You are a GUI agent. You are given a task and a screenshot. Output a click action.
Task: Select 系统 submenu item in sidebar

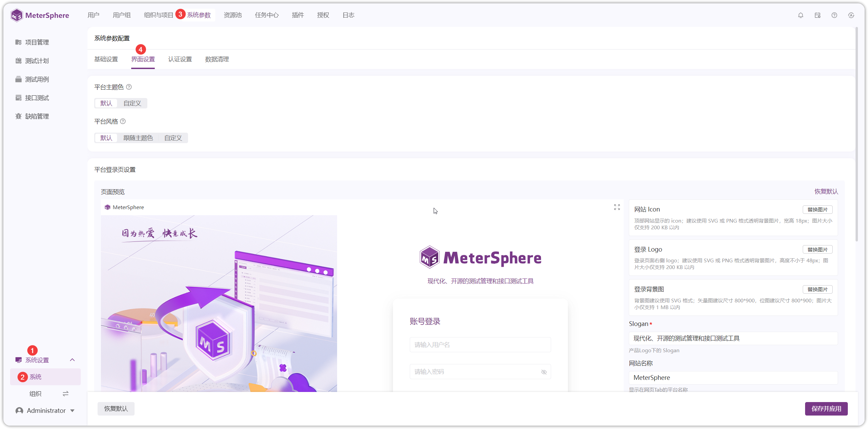click(x=45, y=377)
